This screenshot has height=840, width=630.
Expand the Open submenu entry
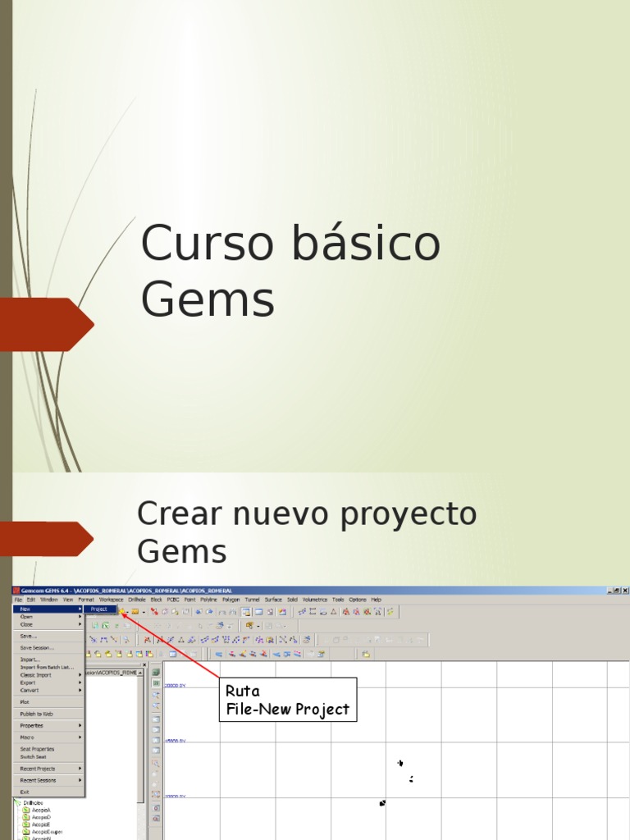pos(48,617)
